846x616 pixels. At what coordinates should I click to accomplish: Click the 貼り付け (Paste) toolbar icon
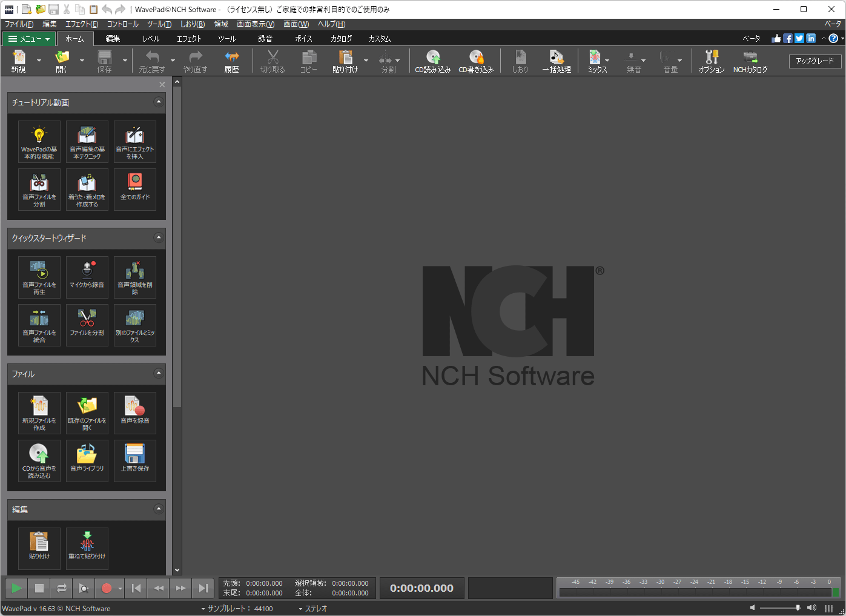[x=345, y=61]
